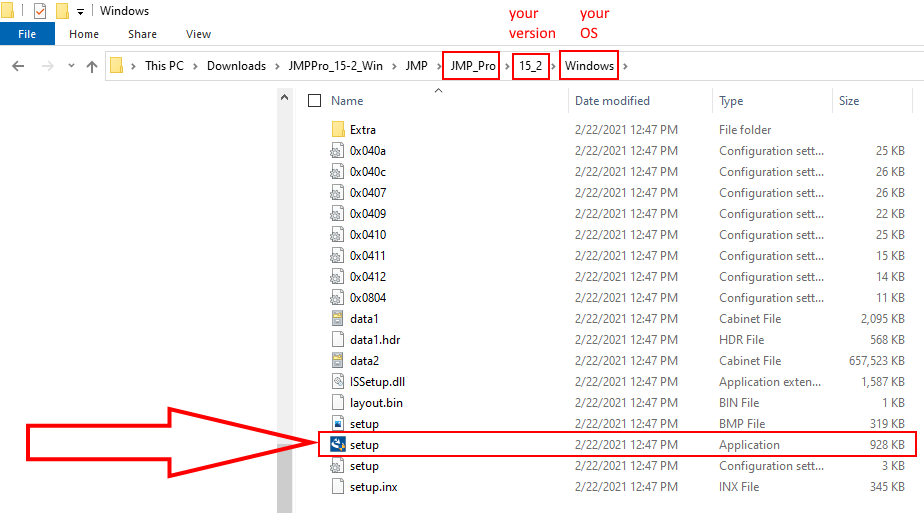Open the recent locations dropdown arrow

[x=71, y=66]
